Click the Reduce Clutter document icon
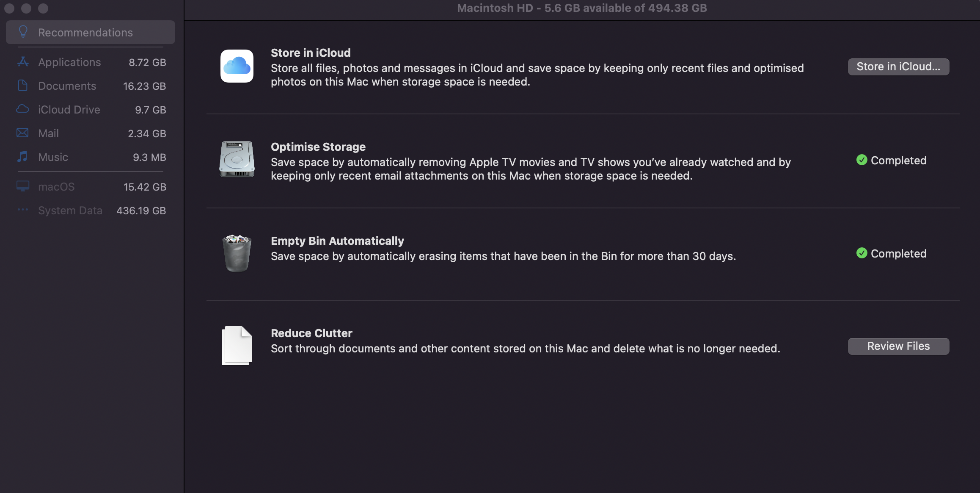 click(237, 345)
